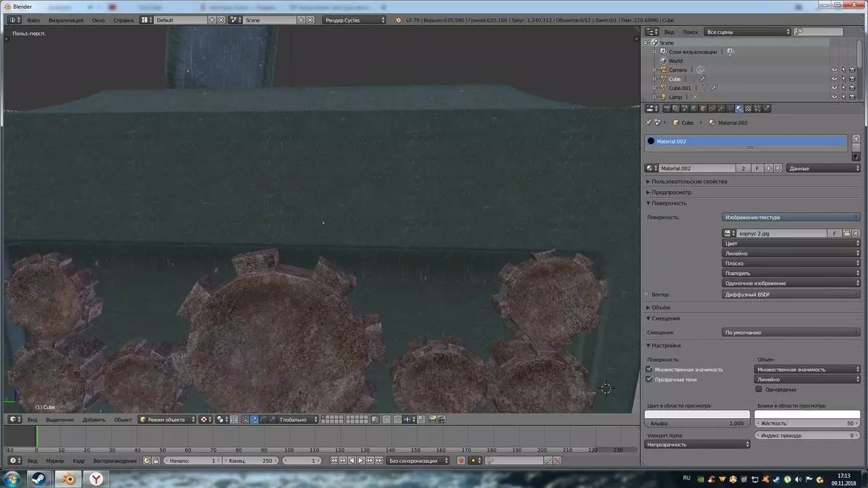This screenshot has height=488, width=868.
Task: Toggle 3D manipulator widget icon
Action: tap(245, 420)
